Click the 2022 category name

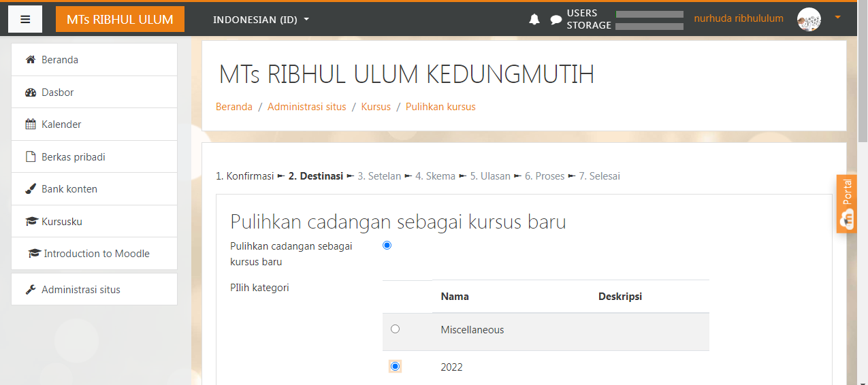452,367
